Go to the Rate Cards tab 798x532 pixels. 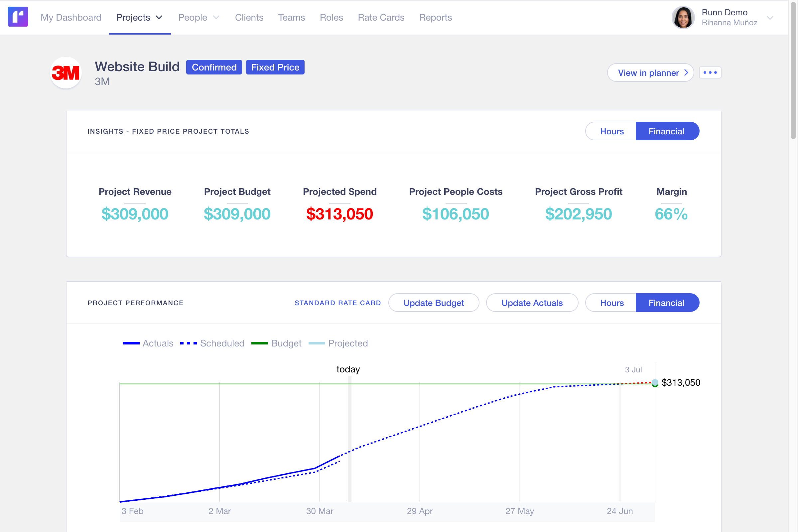(x=381, y=17)
